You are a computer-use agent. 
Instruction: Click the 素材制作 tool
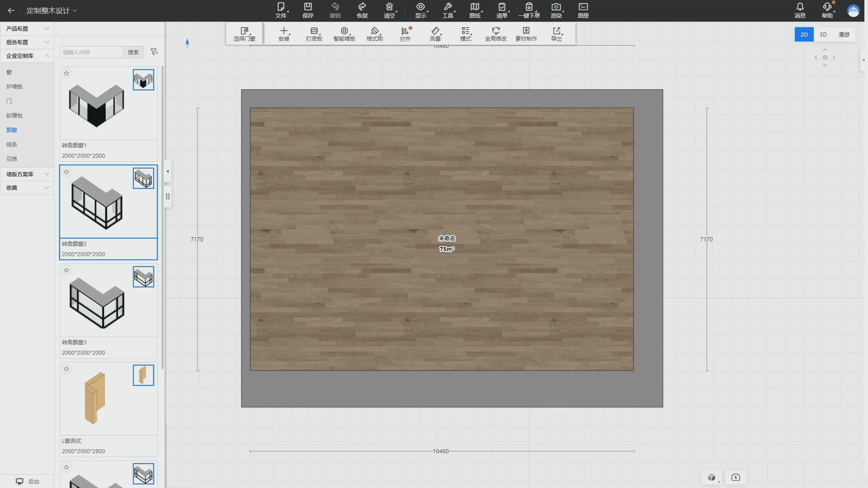(526, 34)
